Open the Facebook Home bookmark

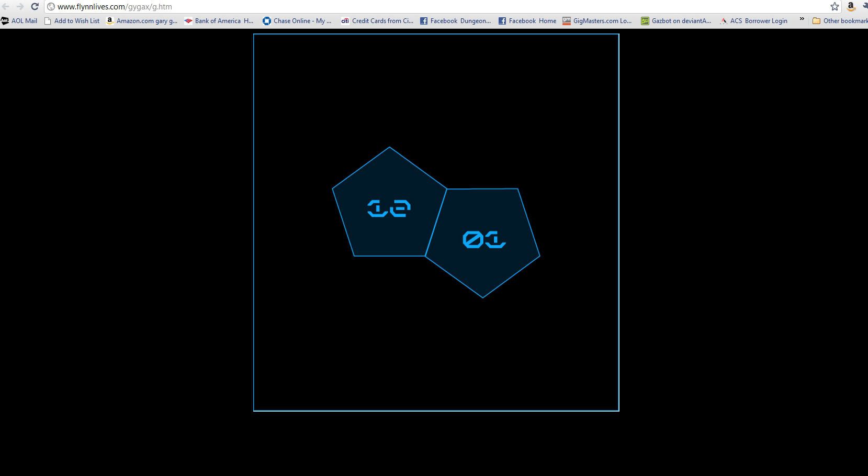tap(527, 21)
